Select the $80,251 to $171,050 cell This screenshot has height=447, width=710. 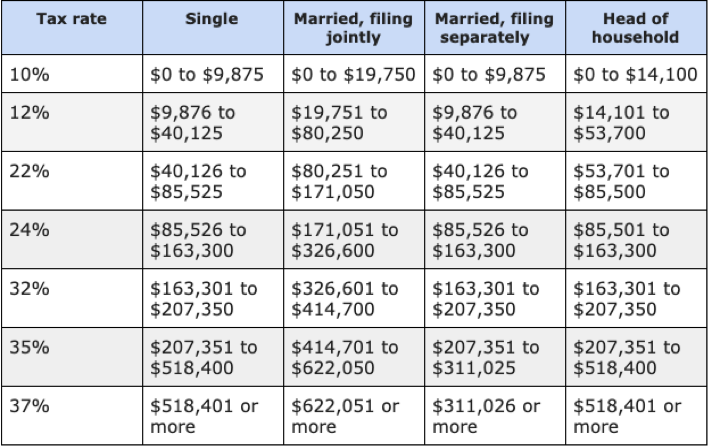pyautogui.click(x=354, y=181)
